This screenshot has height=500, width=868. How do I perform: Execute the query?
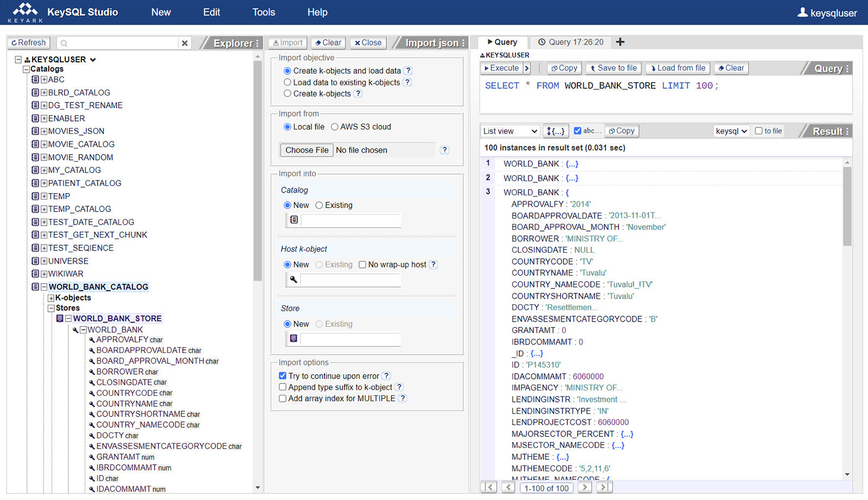(502, 68)
